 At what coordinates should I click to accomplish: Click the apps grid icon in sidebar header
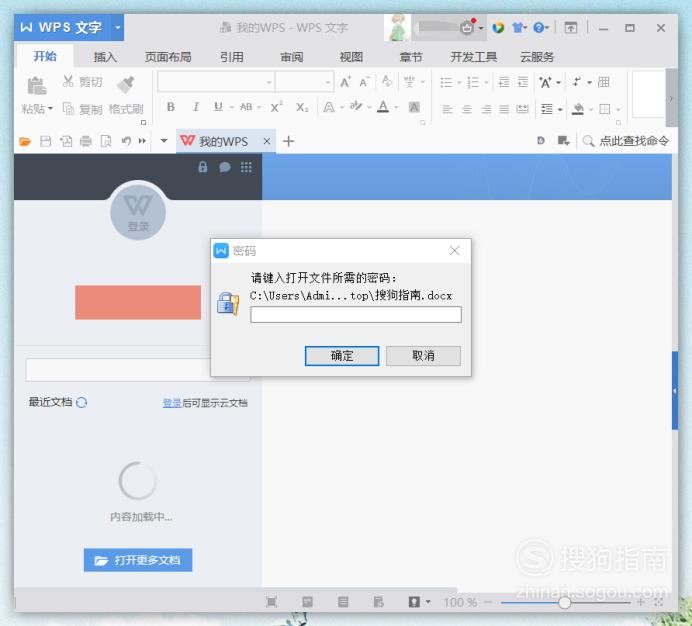tap(246, 167)
